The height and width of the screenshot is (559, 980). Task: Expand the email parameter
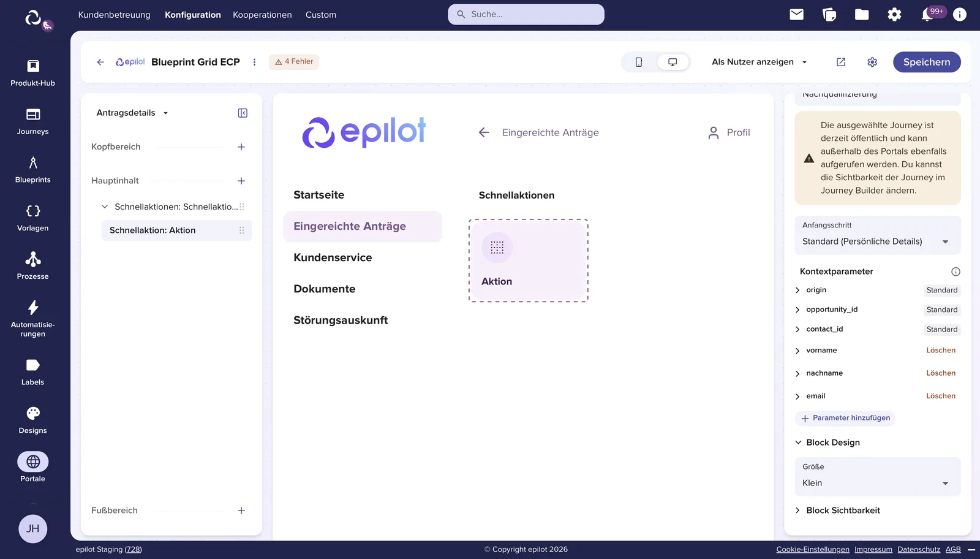[797, 396]
